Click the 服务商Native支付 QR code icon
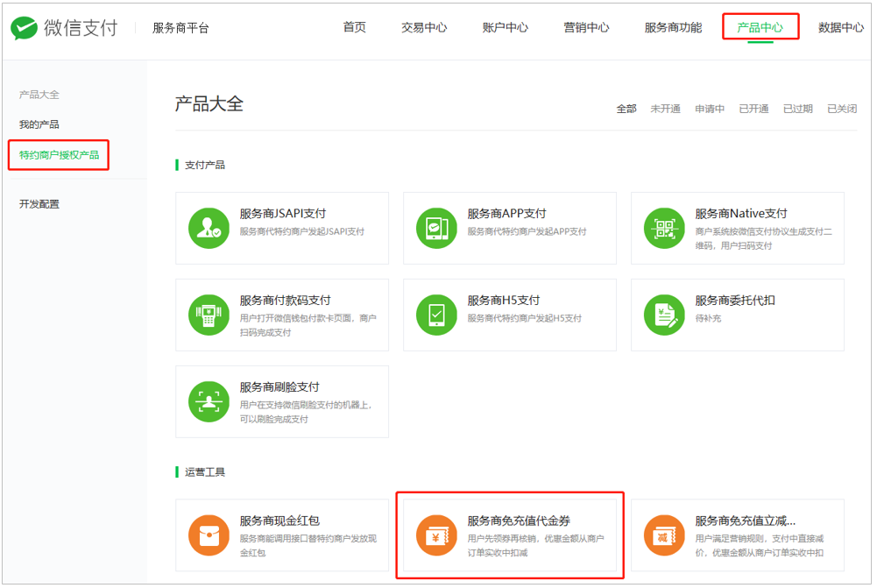 pyautogui.click(x=664, y=228)
